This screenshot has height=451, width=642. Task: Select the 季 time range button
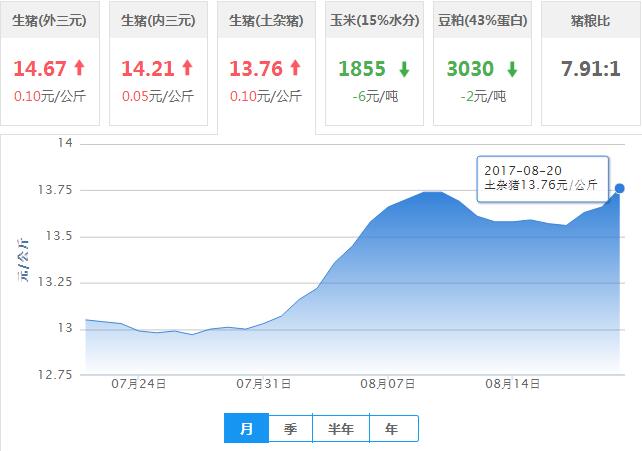(x=290, y=428)
